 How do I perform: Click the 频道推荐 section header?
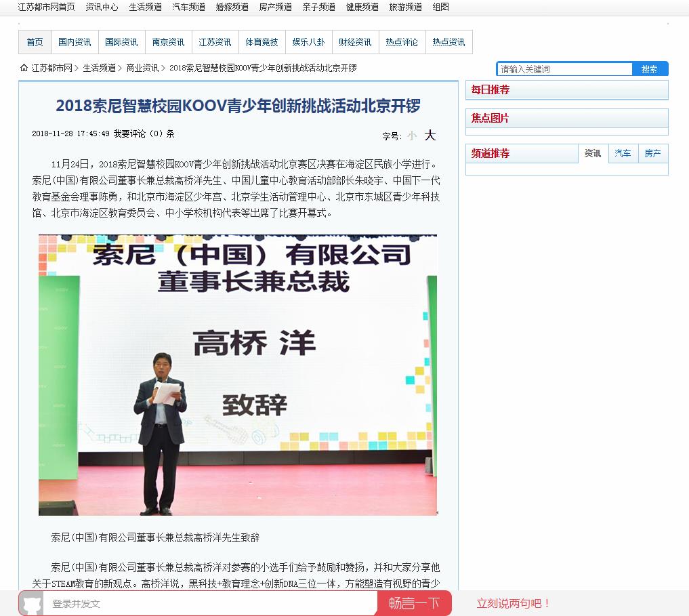pyautogui.click(x=490, y=153)
